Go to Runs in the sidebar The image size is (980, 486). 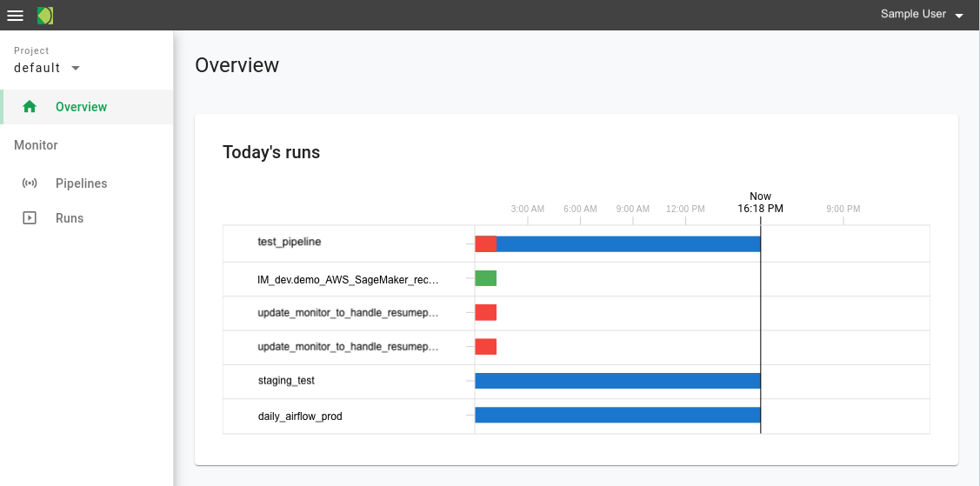pyautogui.click(x=70, y=218)
